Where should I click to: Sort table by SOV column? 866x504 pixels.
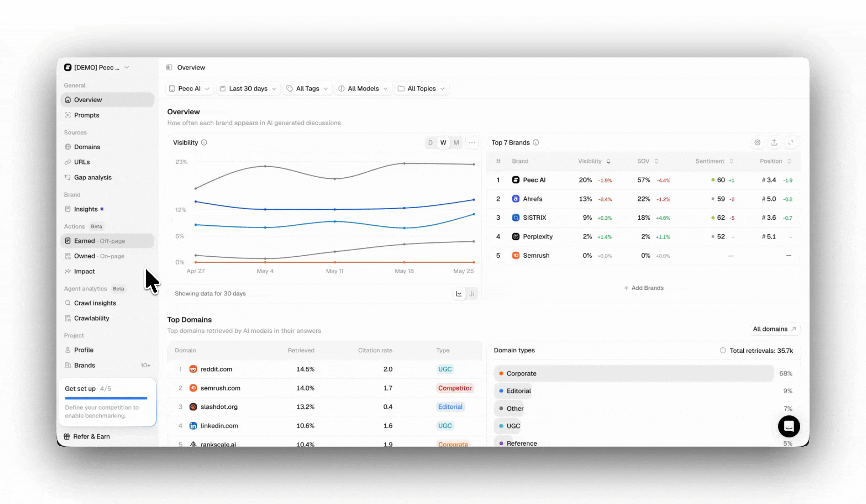tap(648, 161)
